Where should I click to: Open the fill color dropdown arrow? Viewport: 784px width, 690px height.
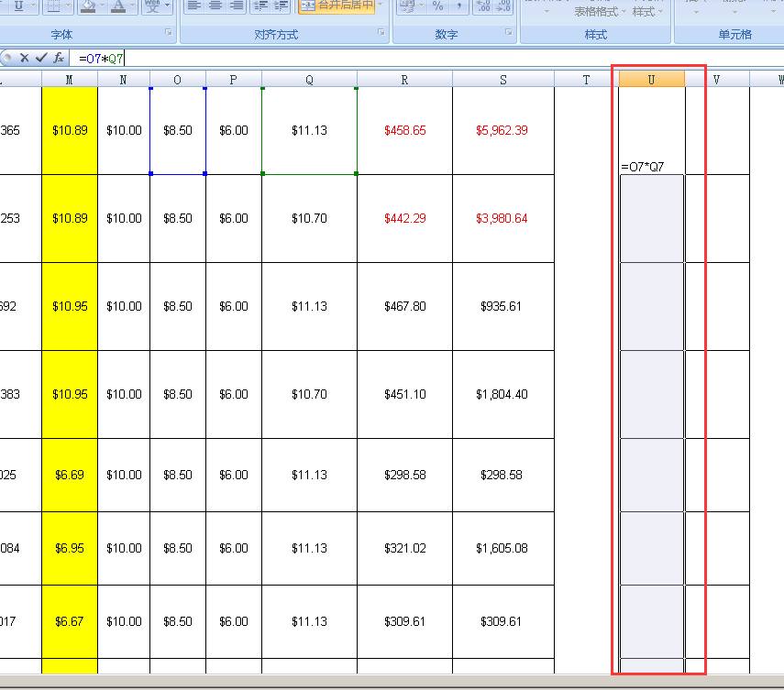click(x=104, y=5)
